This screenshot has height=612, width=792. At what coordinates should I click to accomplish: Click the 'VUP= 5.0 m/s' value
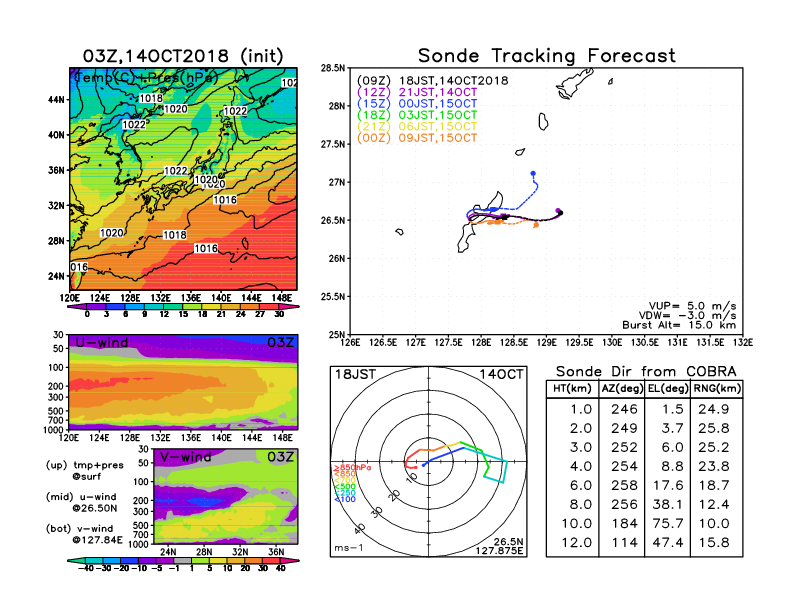[x=692, y=306]
